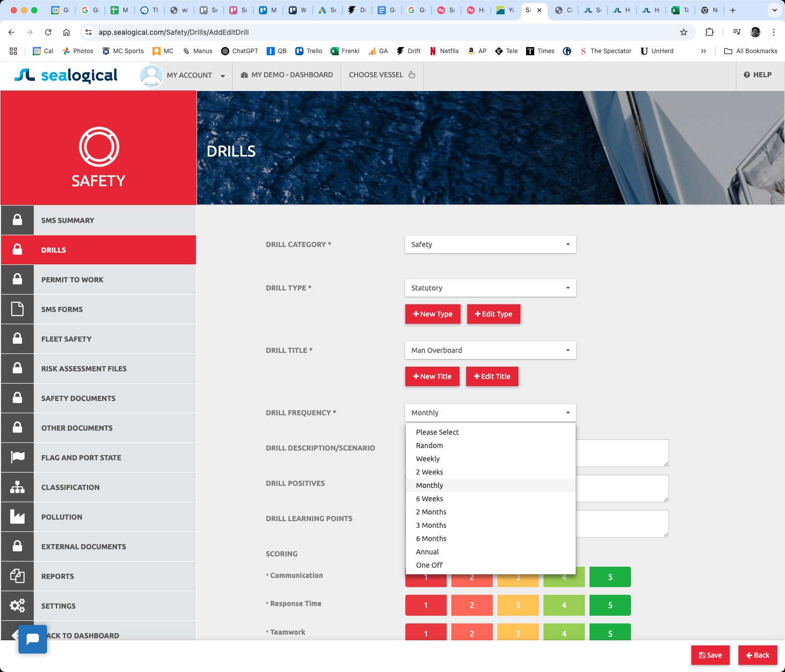Click the Safety Documents lock icon

[17, 398]
